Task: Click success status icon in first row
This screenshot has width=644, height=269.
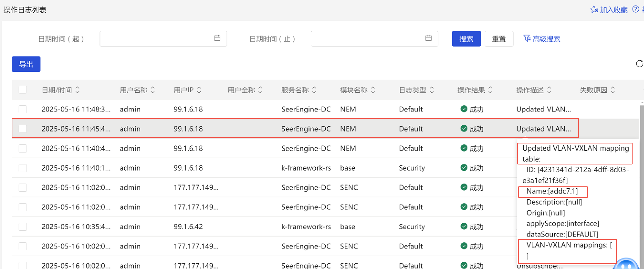Action: coord(464,109)
